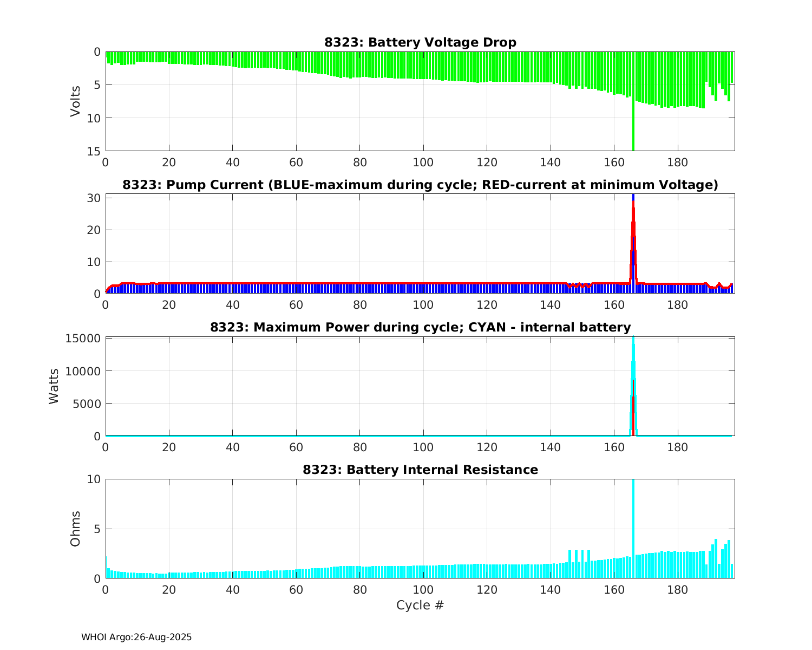Click the Cycle # x-axis label
This screenshot has height=650, width=812.
(x=420, y=605)
